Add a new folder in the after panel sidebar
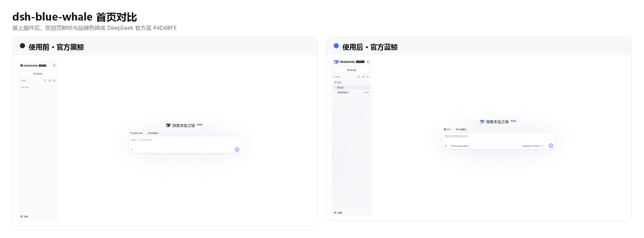Screen dimensions: 644x238 (x=368, y=77)
